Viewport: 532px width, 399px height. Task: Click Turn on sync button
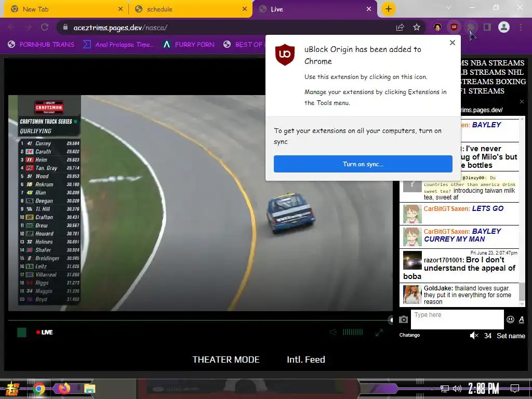363,164
